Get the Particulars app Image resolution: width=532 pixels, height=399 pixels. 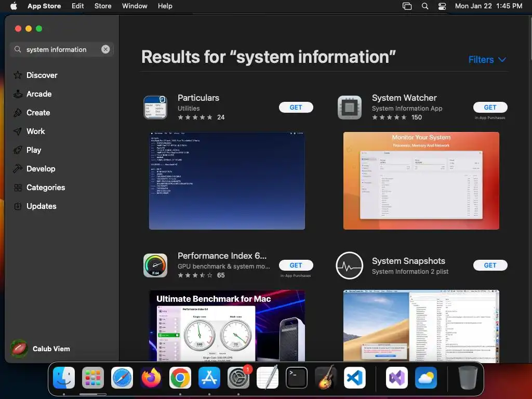(x=296, y=107)
